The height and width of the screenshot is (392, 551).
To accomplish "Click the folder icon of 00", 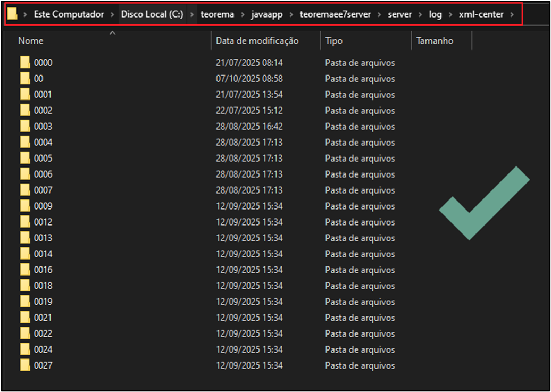I will [25, 78].
